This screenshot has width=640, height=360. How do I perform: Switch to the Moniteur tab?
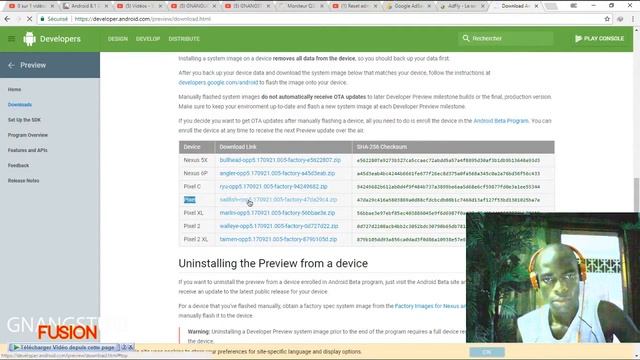point(301,6)
